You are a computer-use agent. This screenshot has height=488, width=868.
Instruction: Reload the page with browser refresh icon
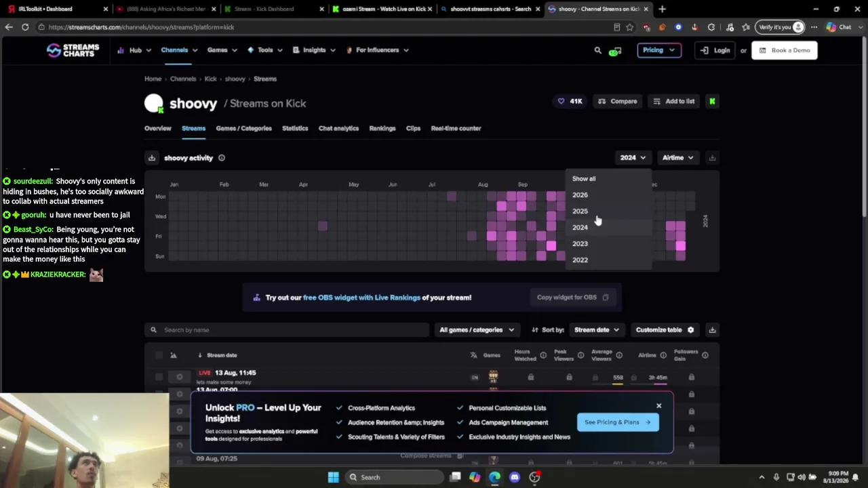(25, 27)
